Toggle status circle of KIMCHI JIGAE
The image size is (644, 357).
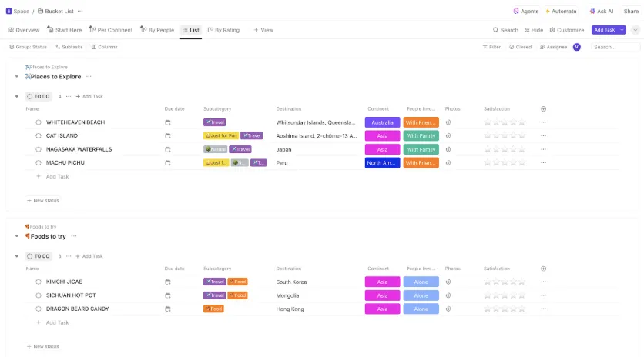[39, 282]
